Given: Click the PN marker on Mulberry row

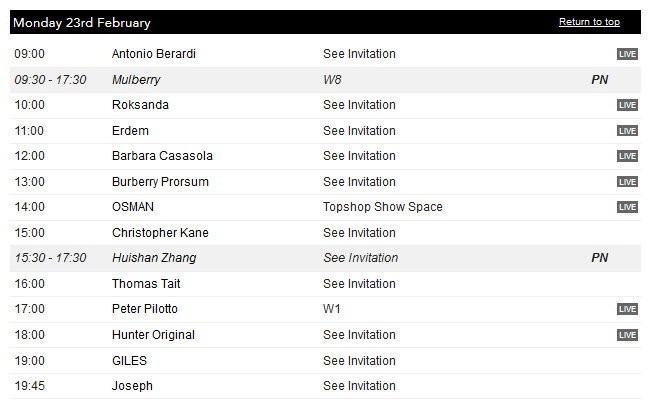Looking at the screenshot, I should (x=600, y=80).
